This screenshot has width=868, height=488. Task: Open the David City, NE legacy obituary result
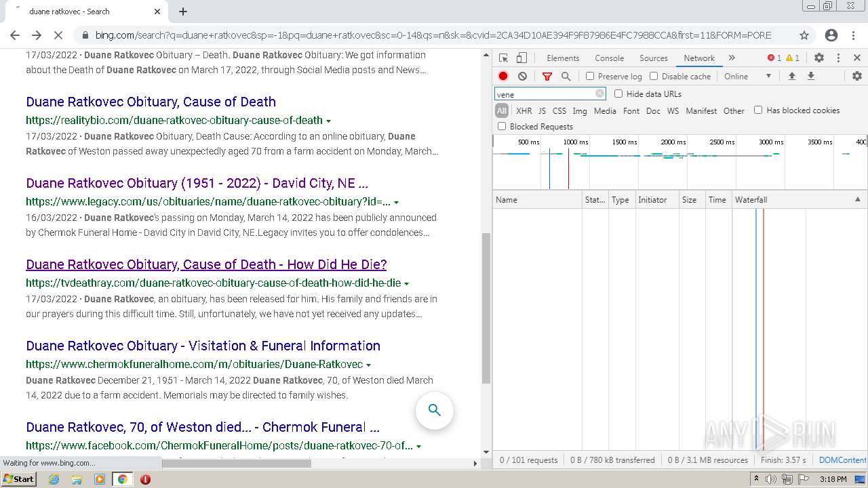point(197,183)
